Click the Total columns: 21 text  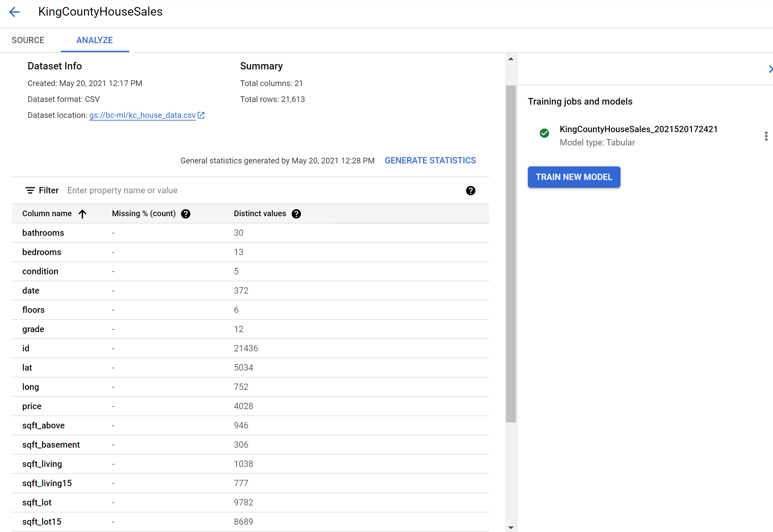click(x=271, y=83)
